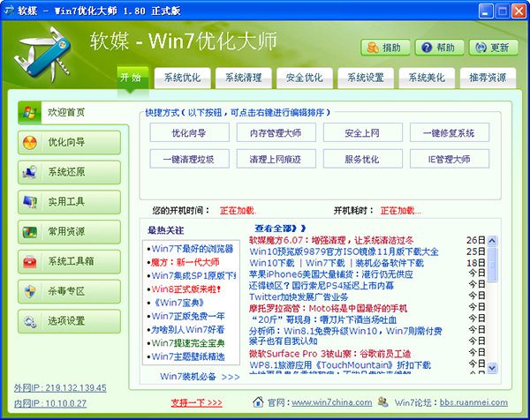Screen dimensions: 530x420
Task: Open the 推荐资源 tab
Action: coord(488,78)
